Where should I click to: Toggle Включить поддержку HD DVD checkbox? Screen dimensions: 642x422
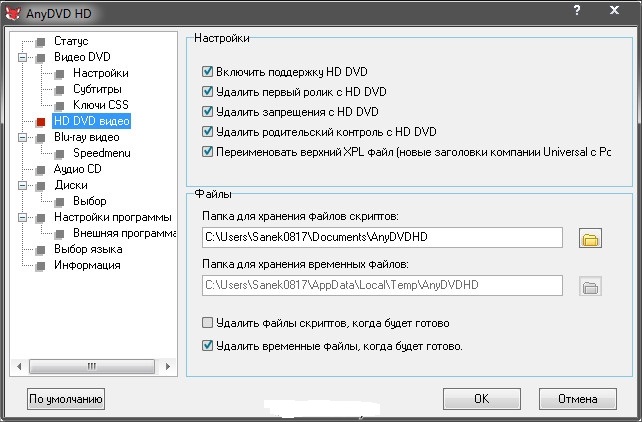tap(208, 72)
